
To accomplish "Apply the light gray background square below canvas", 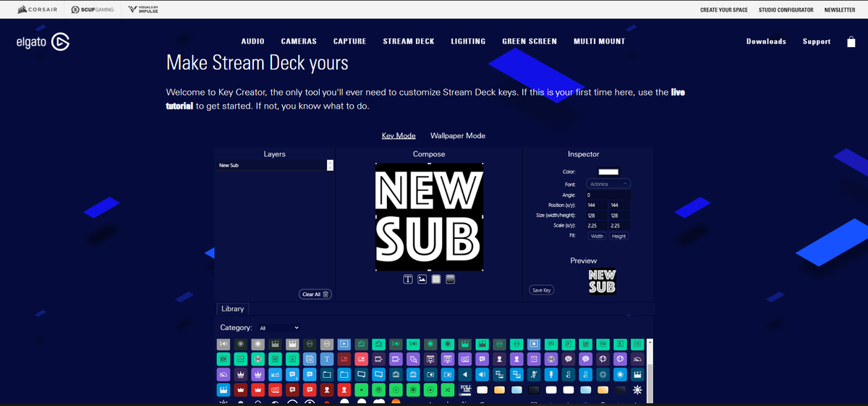I will (x=436, y=279).
